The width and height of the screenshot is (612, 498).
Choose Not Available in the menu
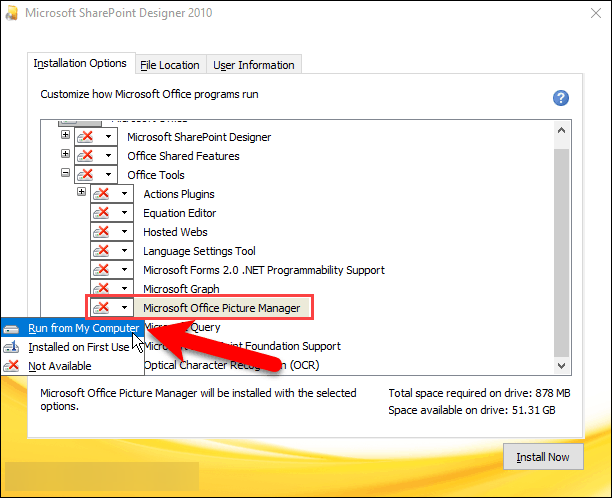(73, 366)
